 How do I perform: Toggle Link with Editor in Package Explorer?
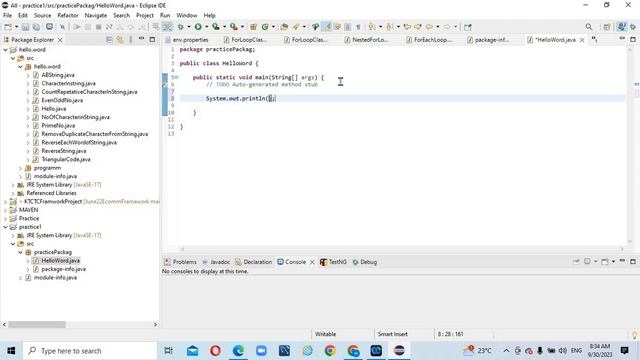[x=120, y=40]
